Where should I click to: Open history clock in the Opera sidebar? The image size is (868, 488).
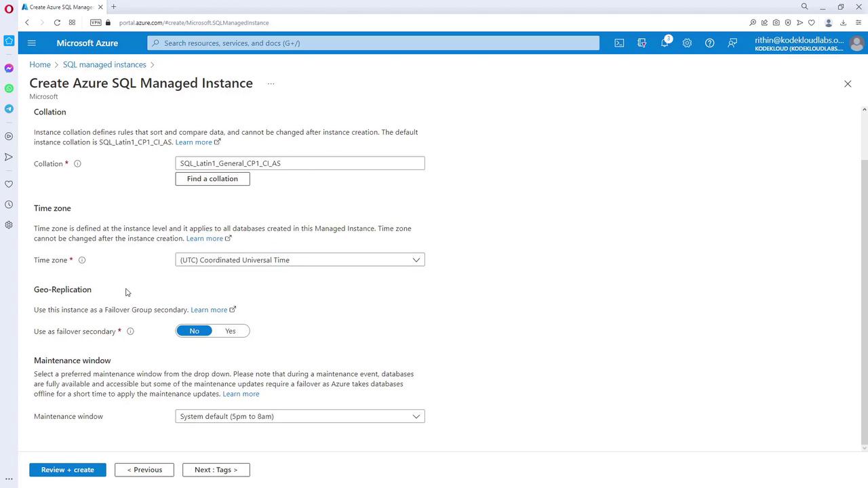pyautogui.click(x=9, y=205)
